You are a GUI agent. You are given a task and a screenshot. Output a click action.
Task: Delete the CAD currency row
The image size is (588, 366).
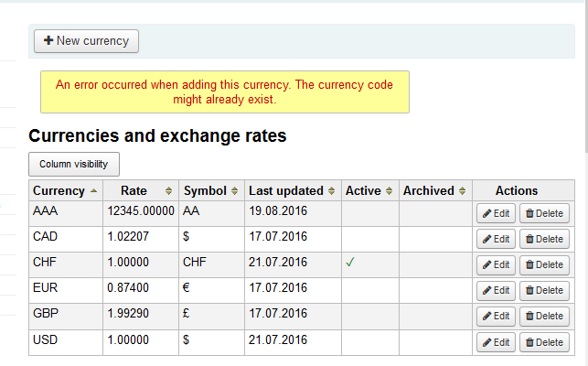[544, 239]
